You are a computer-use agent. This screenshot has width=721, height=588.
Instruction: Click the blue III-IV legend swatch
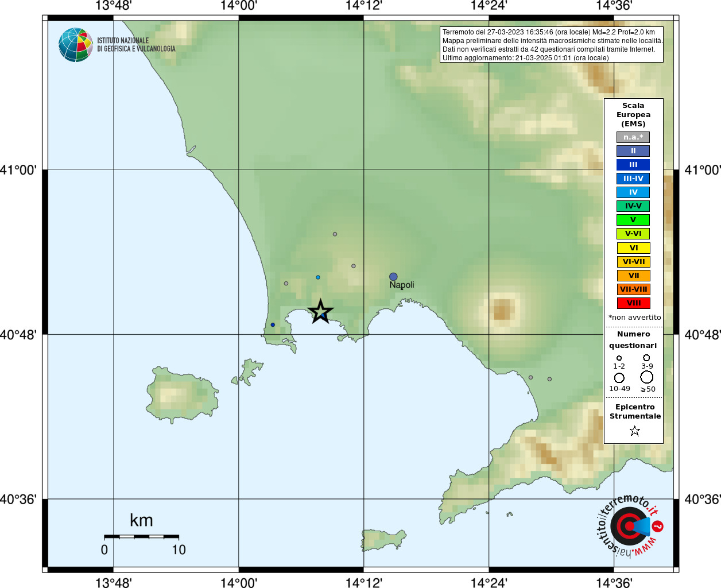pyautogui.click(x=633, y=179)
